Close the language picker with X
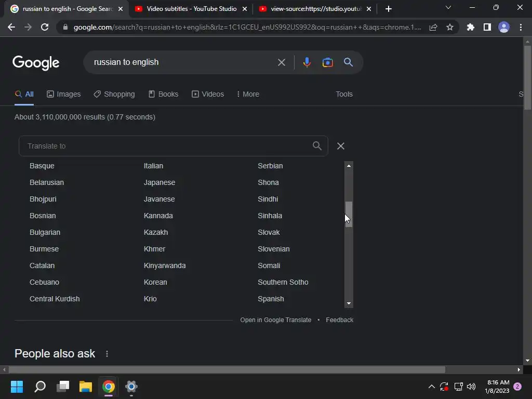This screenshot has height=399, width=532. tap(341, 146)
